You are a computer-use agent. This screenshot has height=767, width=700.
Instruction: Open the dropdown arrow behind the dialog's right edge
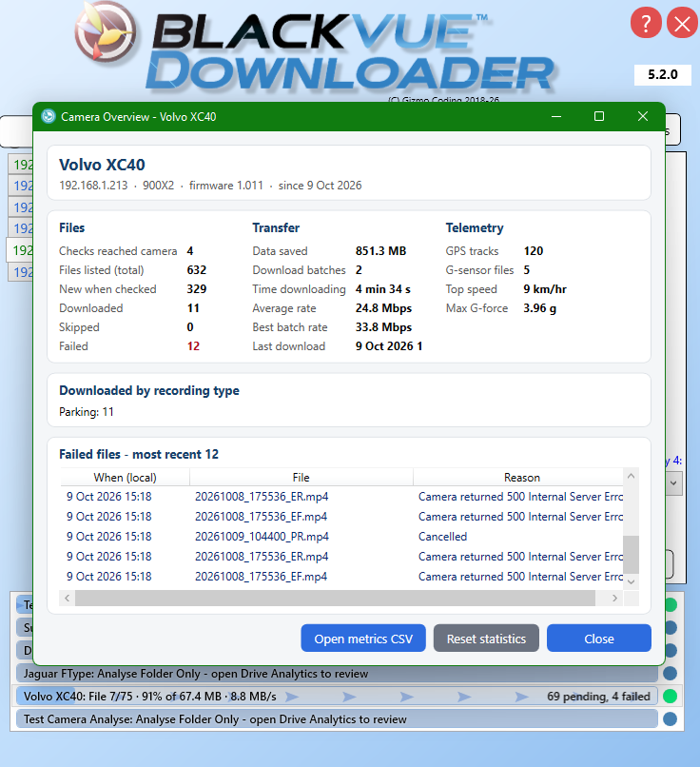click(673, 482)
